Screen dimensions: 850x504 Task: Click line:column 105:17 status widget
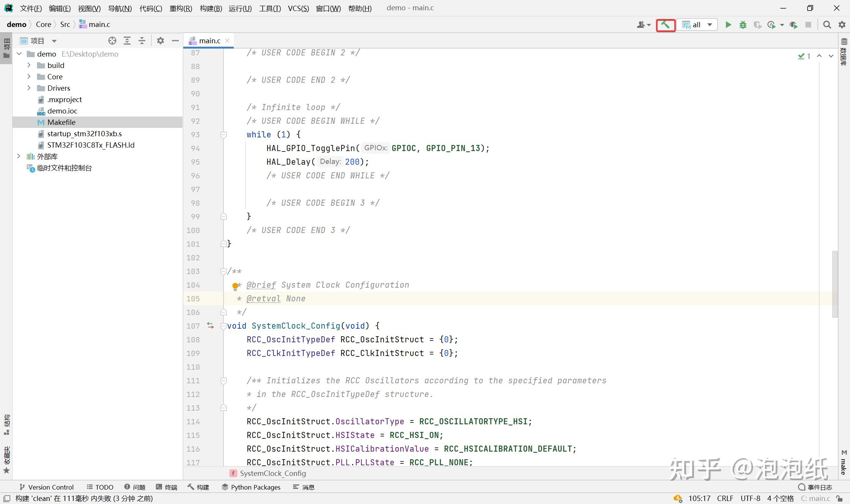[699, 498]
